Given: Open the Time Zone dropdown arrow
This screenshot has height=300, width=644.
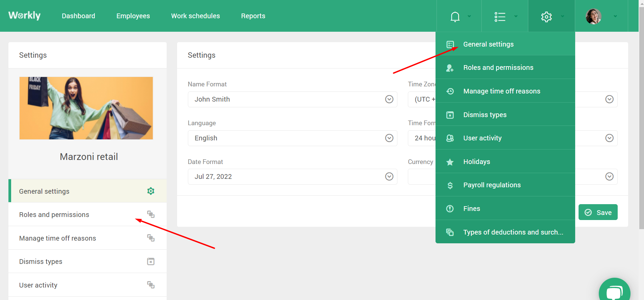Looking at the screenshot, I should 609,99.
